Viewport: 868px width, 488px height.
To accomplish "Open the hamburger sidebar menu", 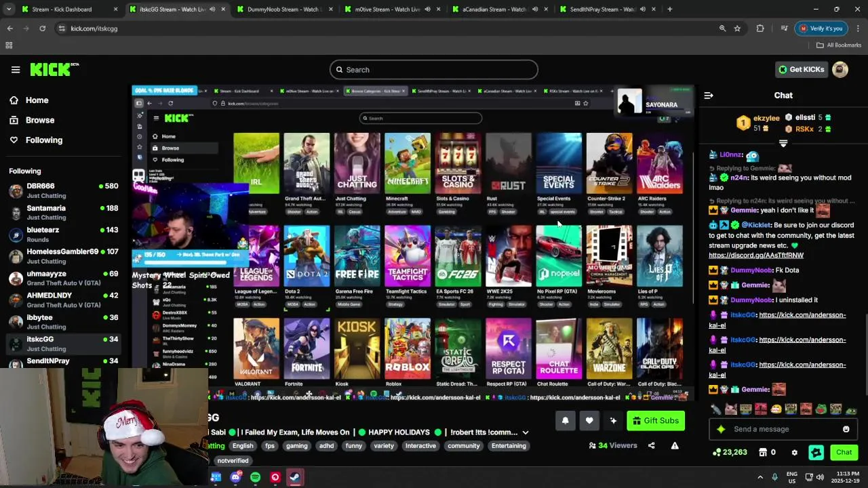I will point(16,69).
